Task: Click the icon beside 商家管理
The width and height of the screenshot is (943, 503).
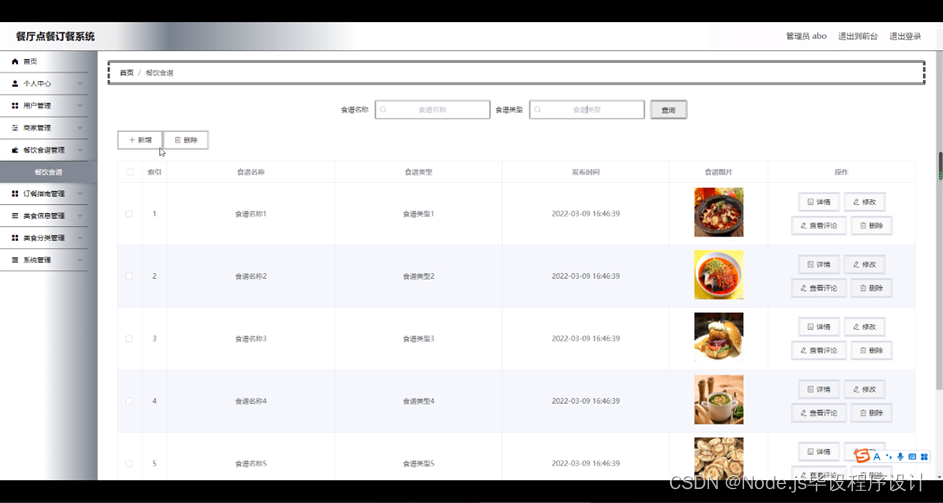Action: 15,128
